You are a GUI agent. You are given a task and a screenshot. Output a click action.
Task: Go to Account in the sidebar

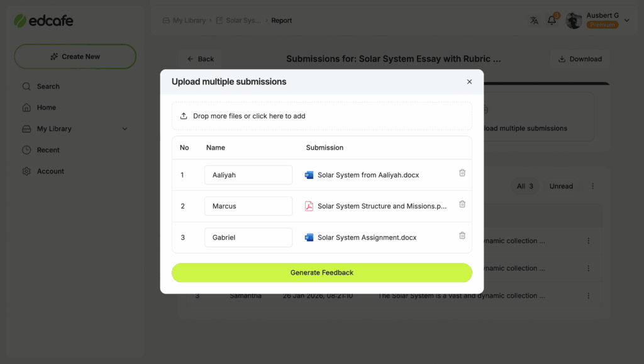(50, 171)
